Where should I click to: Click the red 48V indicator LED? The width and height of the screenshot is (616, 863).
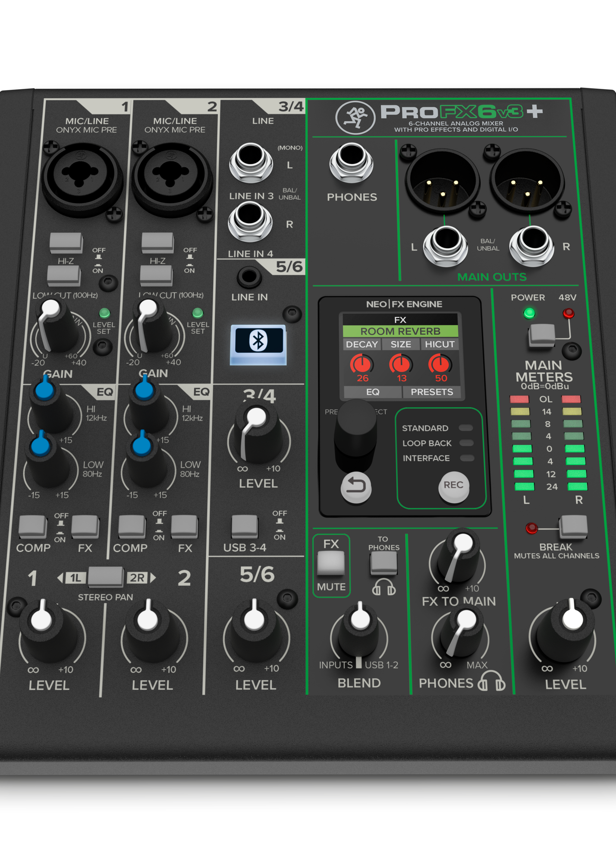point(568,313)
